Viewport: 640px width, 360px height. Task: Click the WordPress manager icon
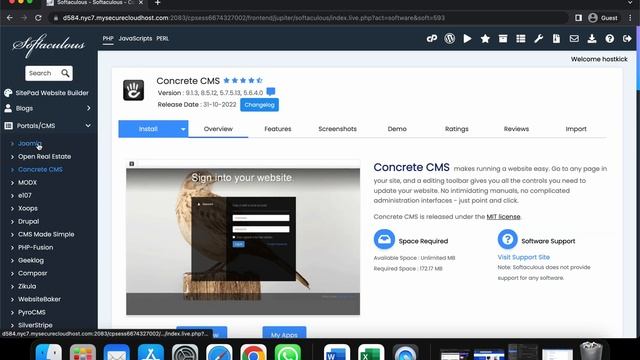pos(449,38)
